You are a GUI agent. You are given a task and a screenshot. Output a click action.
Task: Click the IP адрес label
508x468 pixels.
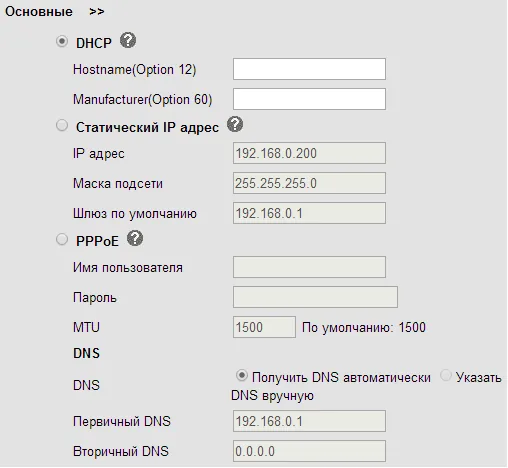(99, 154)
